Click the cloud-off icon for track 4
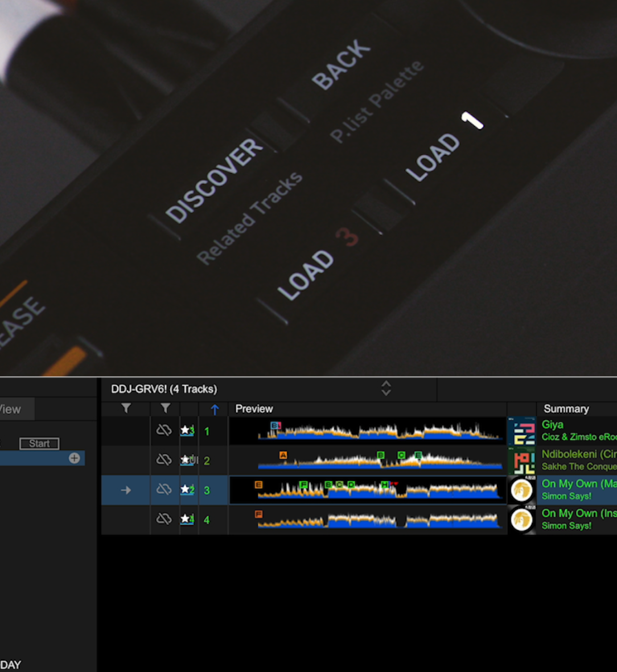Image resolution: width=617 pixels, height=672 pixels. tap(164, 519)
